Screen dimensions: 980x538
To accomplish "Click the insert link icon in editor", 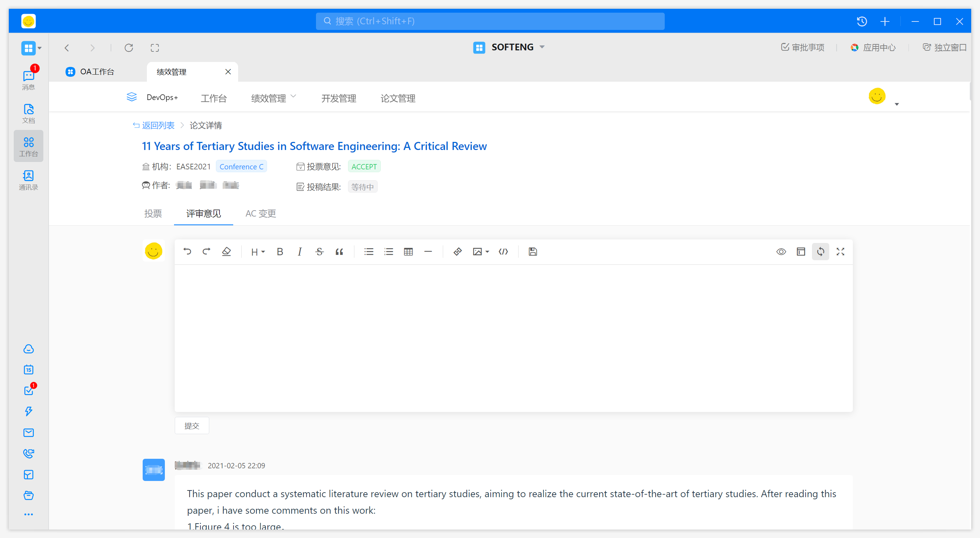I will pyautogui.click(x=457, y=251).
